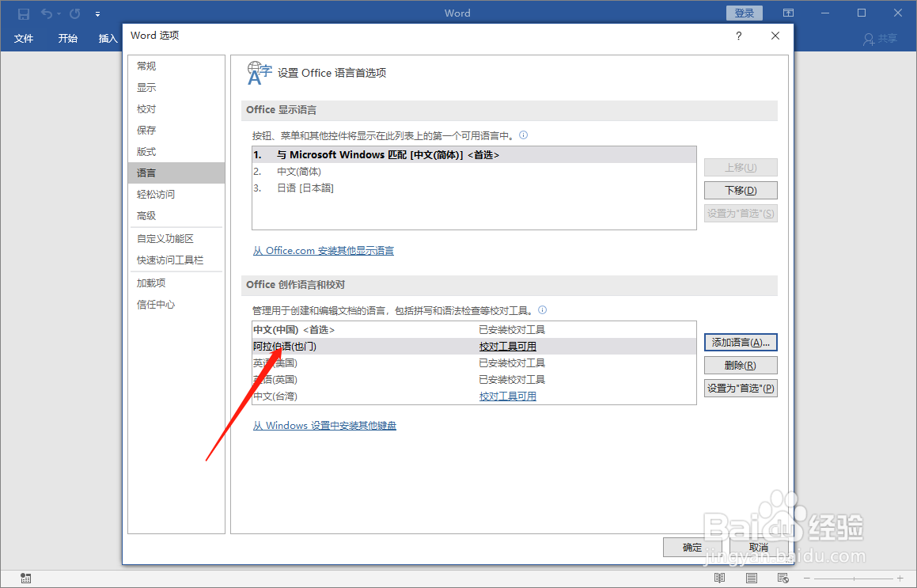Image resolution: width=917 pixels, height=588 pixels.
Task: Click the display language 设置为"首选"(S) button
Action: 741,214
